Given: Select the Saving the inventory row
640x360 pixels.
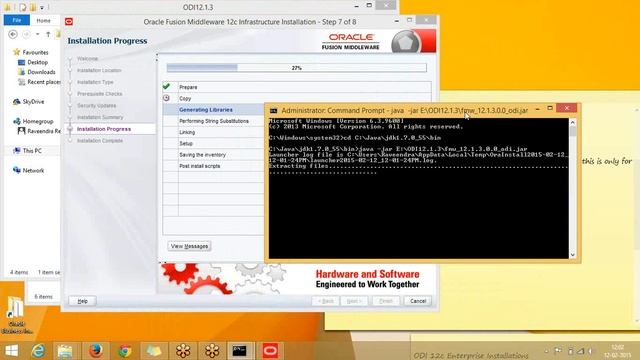Looking at the screenshot, I should pyautogui.click(x=213, y=155).
